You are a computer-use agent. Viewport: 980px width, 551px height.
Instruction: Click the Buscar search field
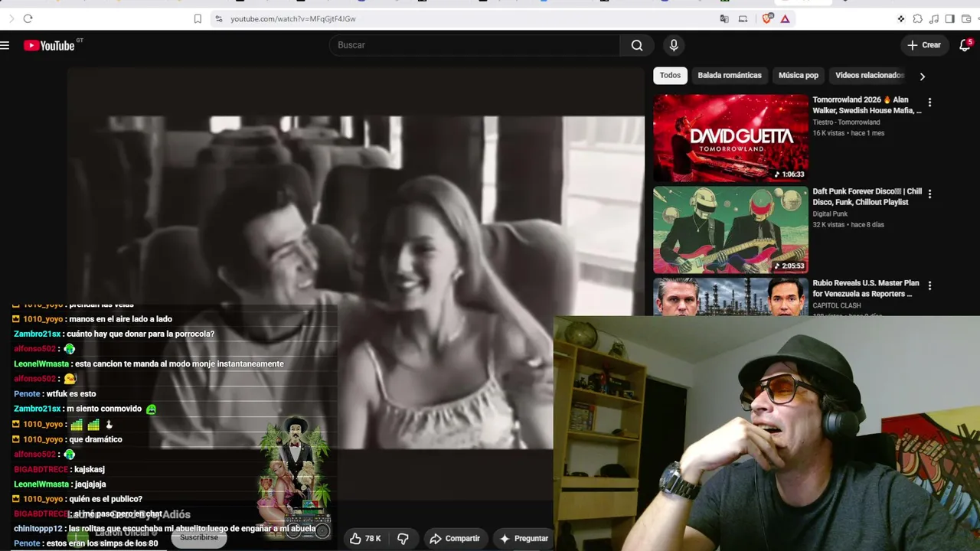[x=475, y=45]
